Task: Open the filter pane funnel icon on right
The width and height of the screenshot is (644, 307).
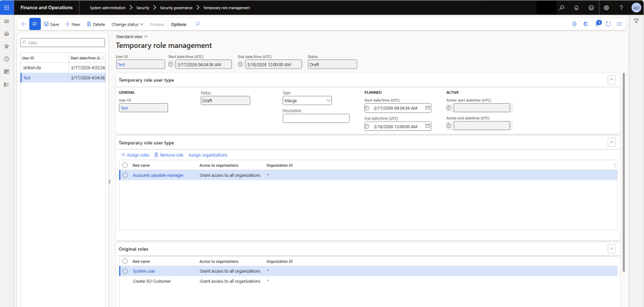Action: [636, 21]
